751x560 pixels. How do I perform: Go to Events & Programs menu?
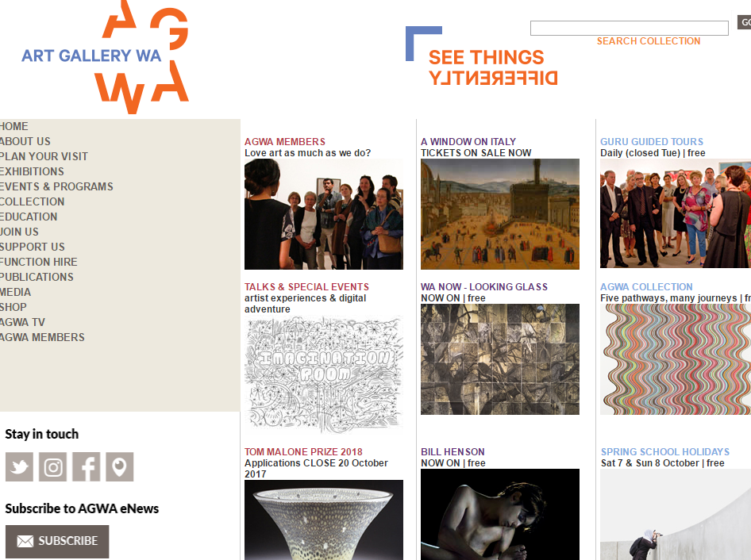point(56,186)
